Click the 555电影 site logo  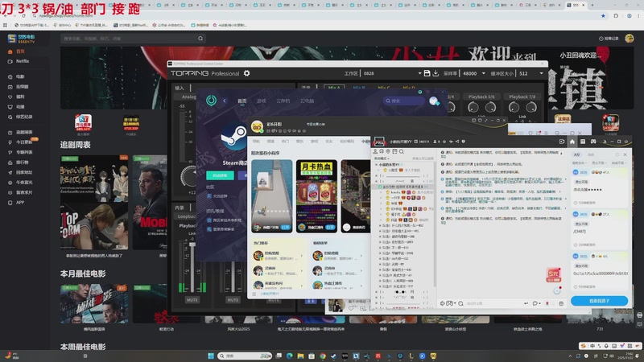point(21,39)
